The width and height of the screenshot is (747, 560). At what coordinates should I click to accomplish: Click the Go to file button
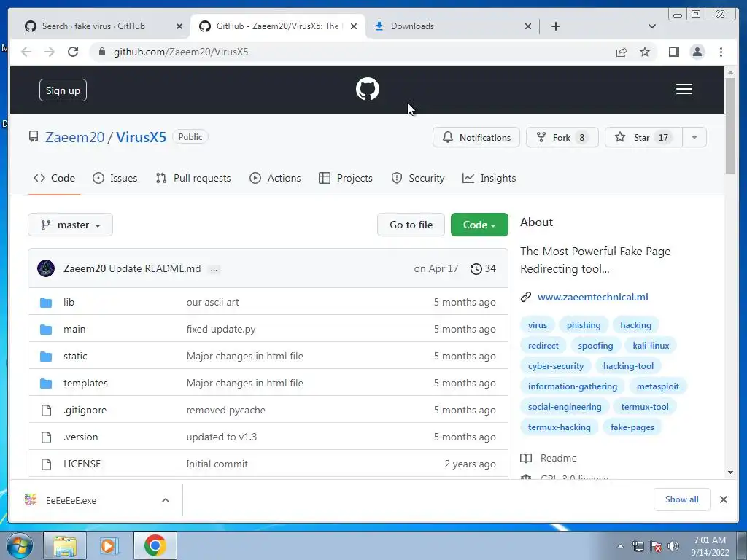(x=411, y=225)
